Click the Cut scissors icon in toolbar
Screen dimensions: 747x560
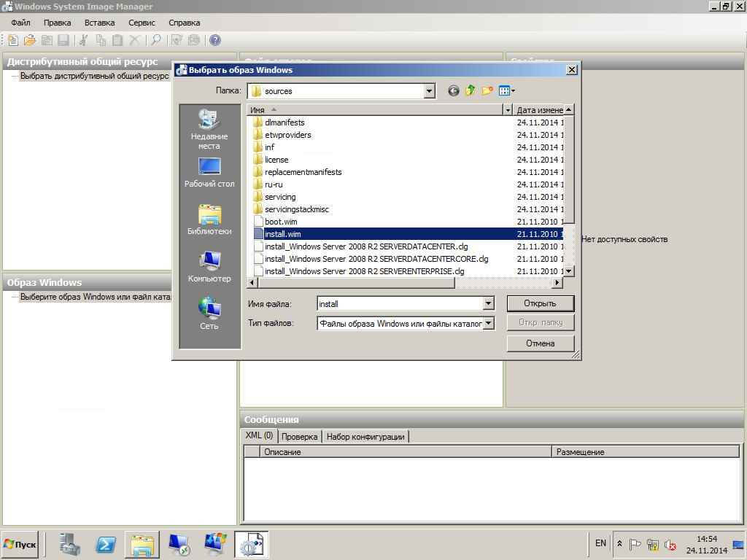click(83, 41)
